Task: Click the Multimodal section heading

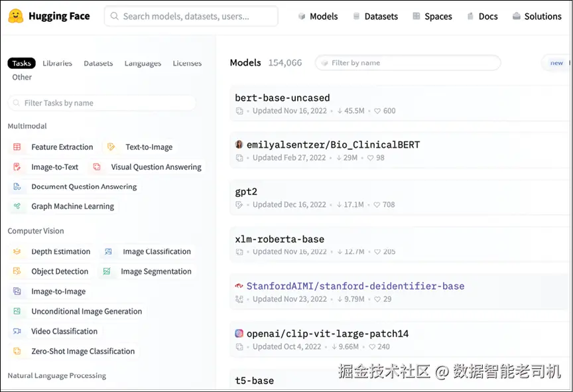Action: click(27, 126)
